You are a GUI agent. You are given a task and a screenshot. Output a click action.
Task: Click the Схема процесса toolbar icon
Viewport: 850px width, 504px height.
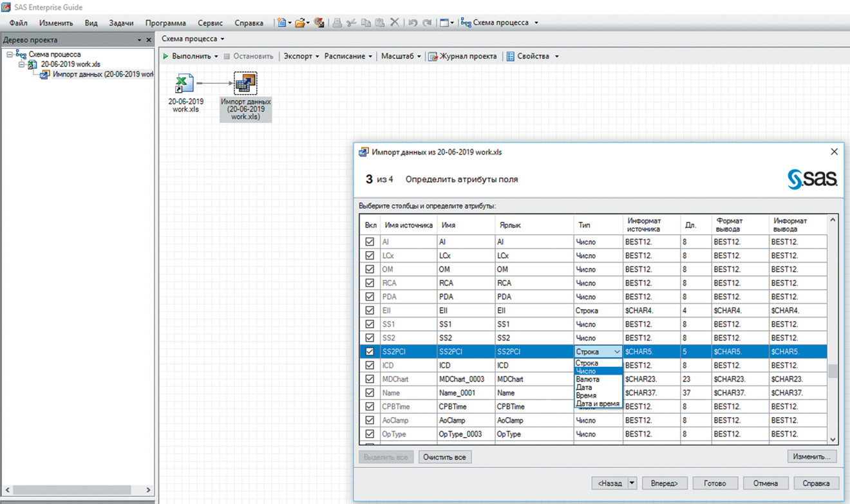466,23
